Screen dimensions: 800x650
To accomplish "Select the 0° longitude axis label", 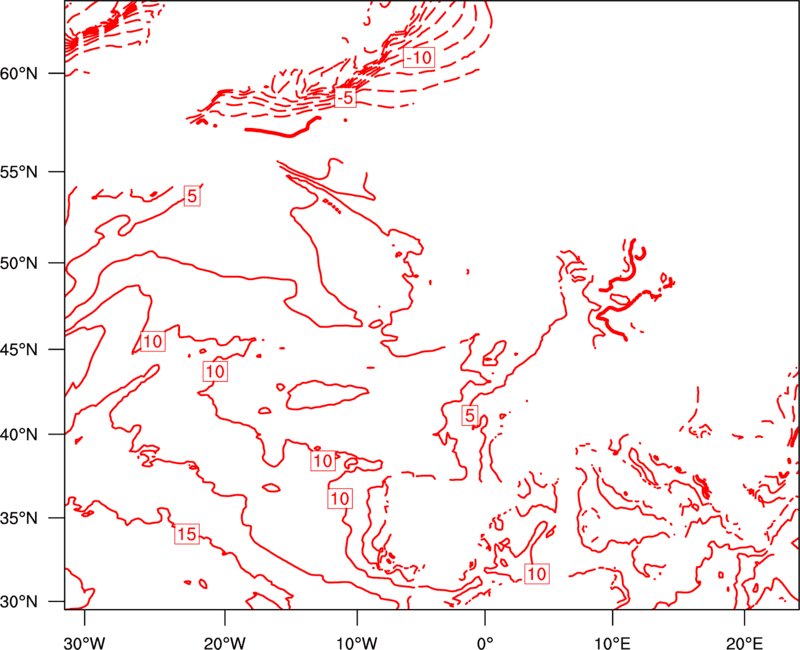I will pyautogui.click(x=485, y=643).
